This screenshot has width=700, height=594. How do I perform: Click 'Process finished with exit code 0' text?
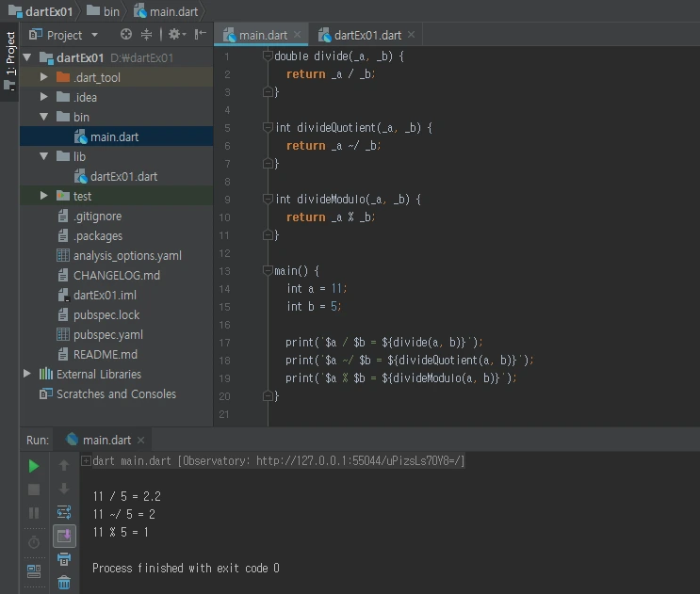tap(186, 569)
